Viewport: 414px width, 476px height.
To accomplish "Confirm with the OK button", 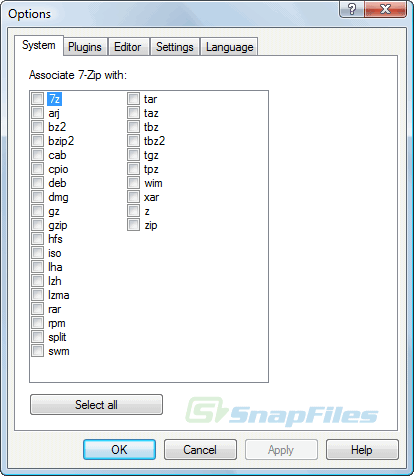I will point(119,450).
